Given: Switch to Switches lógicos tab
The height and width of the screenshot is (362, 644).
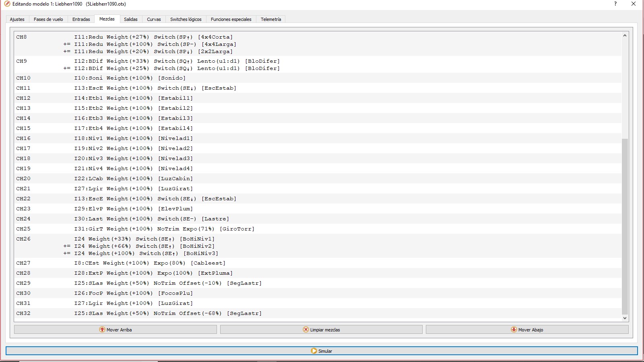Looking at the screenshot, I should [186, 19].
